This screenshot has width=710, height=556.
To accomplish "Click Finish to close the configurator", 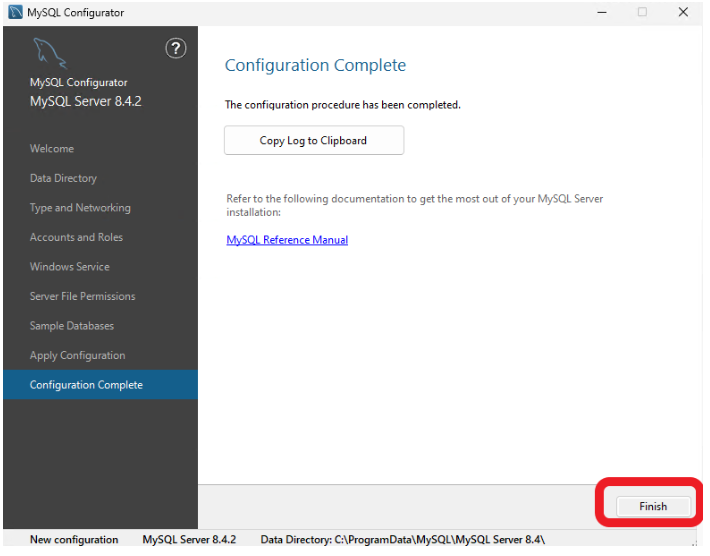I will [653, 506].
